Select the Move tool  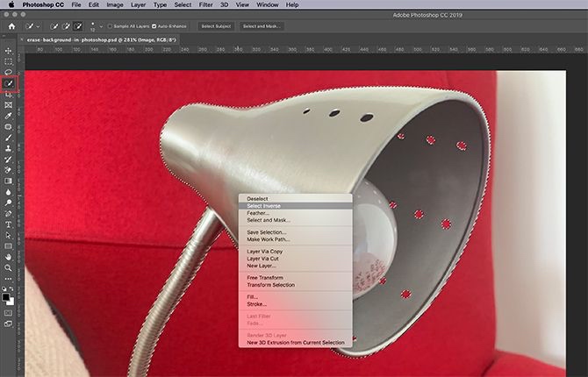click(8, 52)
